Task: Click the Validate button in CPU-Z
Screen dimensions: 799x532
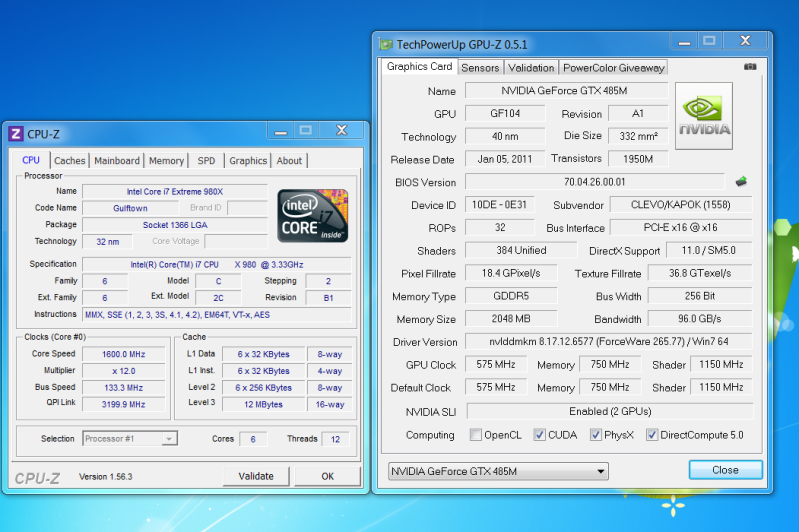Action: tap(256, 476)
